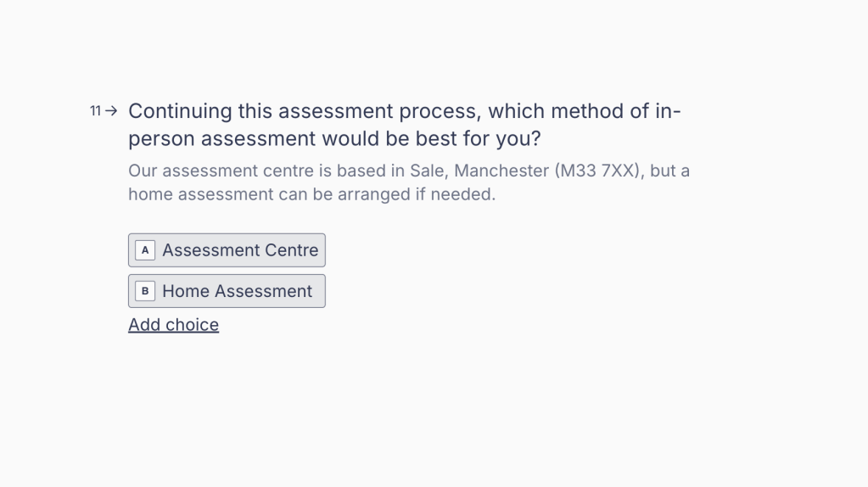The width and height of the screenshot is (868, 487).
Task: Click the arrow icon beside question 11
Action: (x=111, y=111)
